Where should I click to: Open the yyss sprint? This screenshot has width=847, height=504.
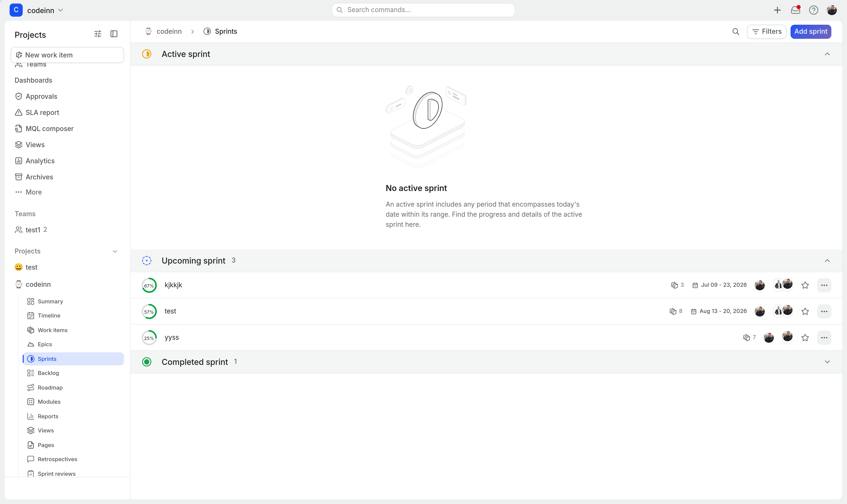click(x=172, y=337)
